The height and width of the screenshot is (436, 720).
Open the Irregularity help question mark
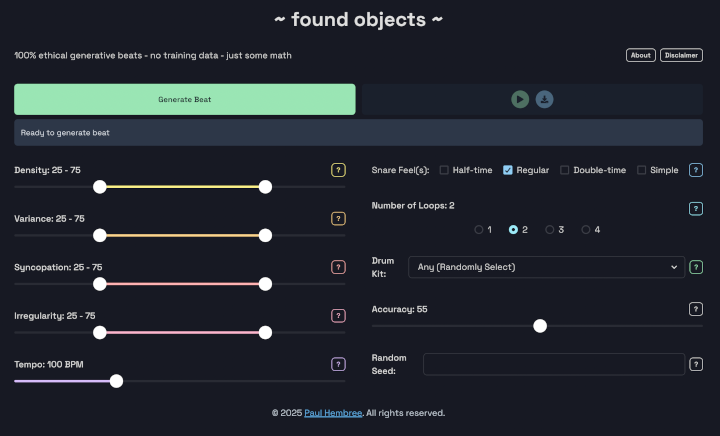click(x=338, y=316)
